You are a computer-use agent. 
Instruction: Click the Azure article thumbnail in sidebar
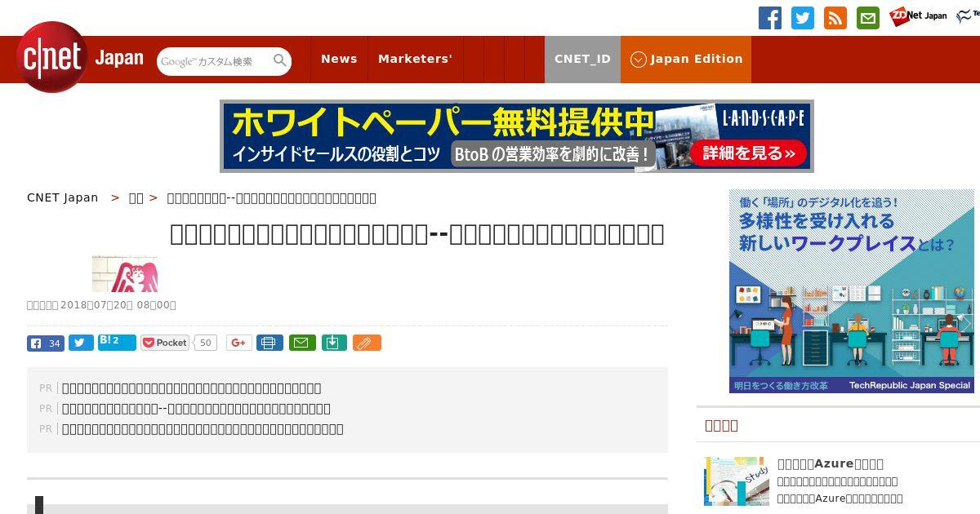pyautogui.click(x=737, y=481)
